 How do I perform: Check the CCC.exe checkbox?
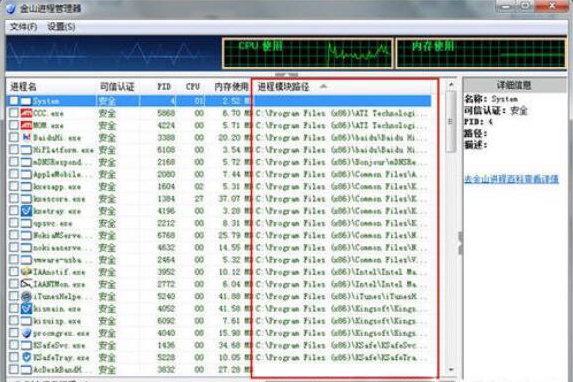coord(14,113)
